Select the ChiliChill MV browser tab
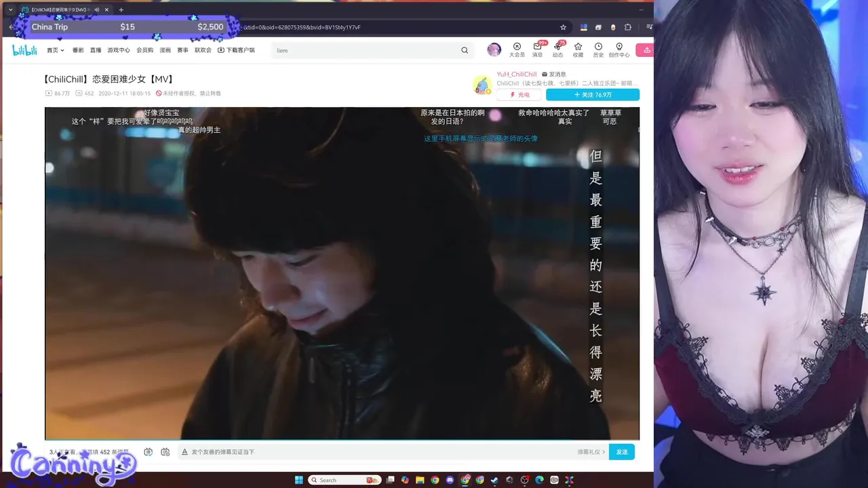The height and width of the screenshot is (488, 868). [x=66, y=9]
